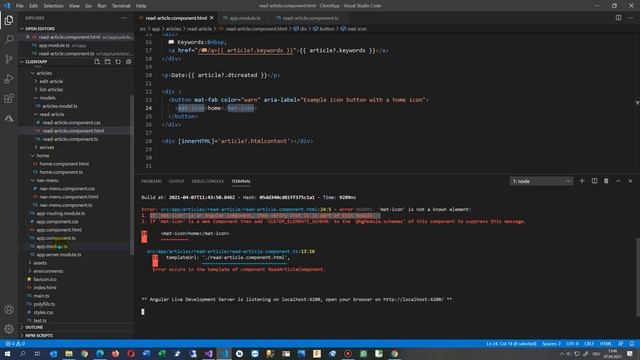The height and width of the screenshot is (360, 640).
Task: Collapse all folders in explorer
Action: [129, 62]
